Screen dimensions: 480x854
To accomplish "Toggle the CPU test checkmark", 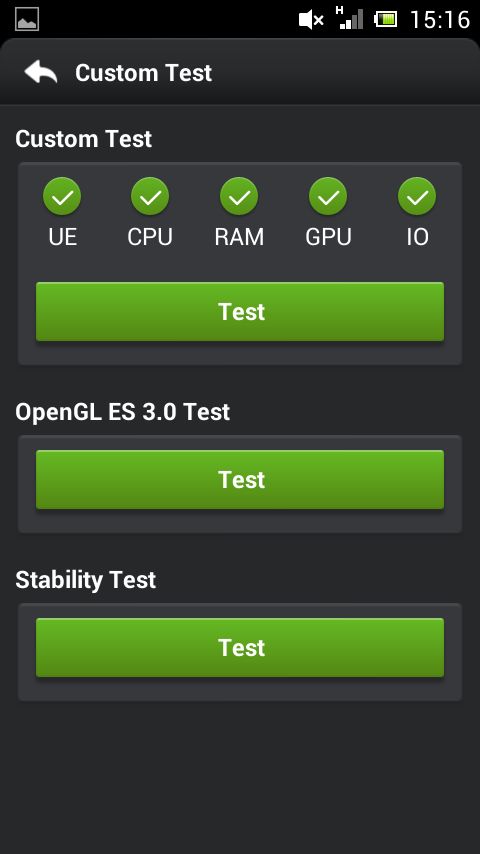I will [150, 196].
